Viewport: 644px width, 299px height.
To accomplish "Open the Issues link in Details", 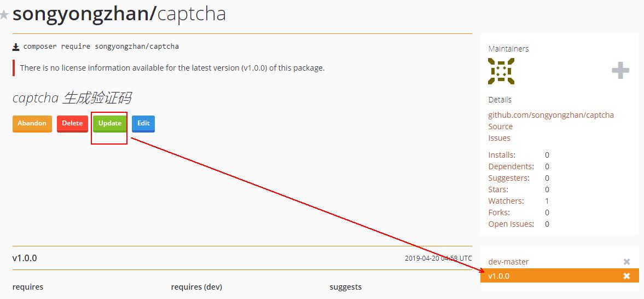I will pos(500,138).
